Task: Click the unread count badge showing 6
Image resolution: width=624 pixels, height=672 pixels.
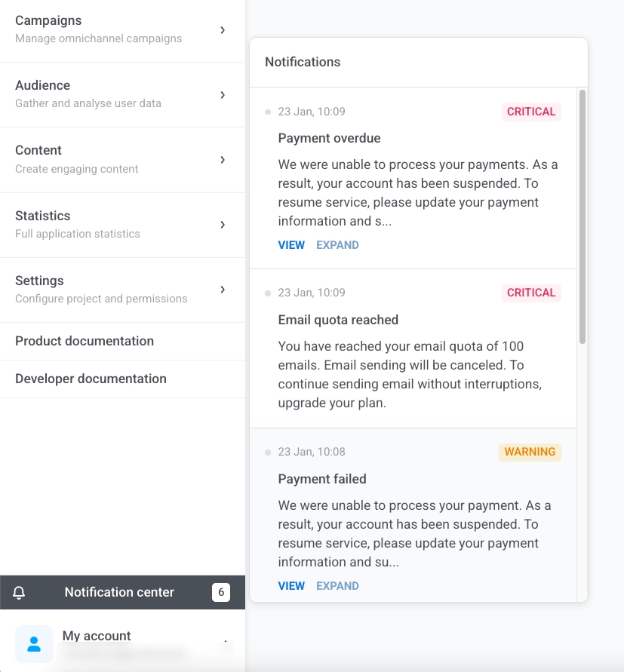Action: point(220,592)
